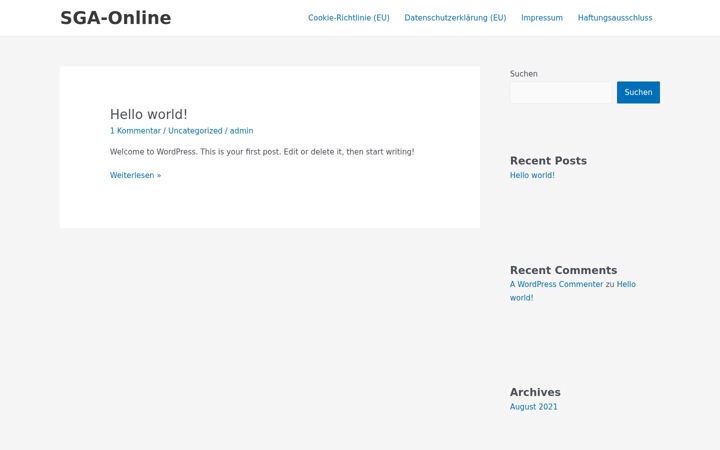Click the blue Suchen button
720x450 pixels.
click(x=638, y=92)
